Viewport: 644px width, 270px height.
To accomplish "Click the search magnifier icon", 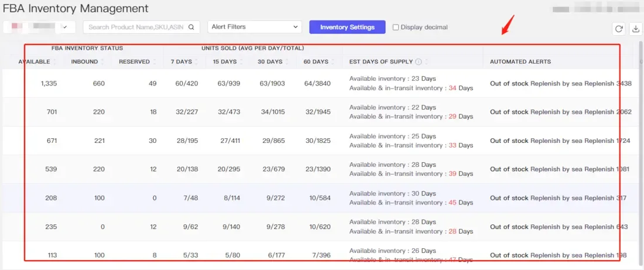I will tap(191, 27).
